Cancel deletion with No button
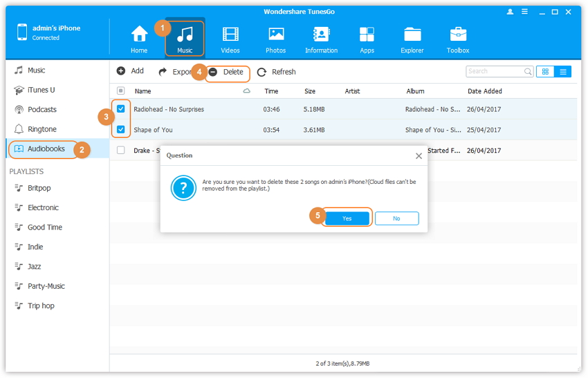588x378 pixels. (396, 218)
